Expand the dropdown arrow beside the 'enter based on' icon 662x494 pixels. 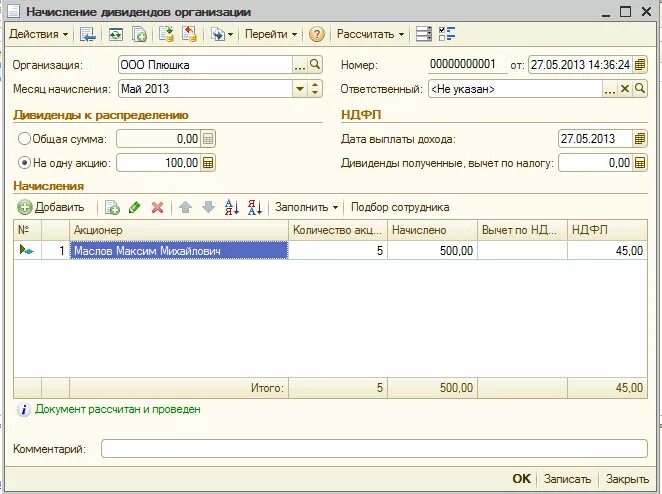click(x=231, y=34)
